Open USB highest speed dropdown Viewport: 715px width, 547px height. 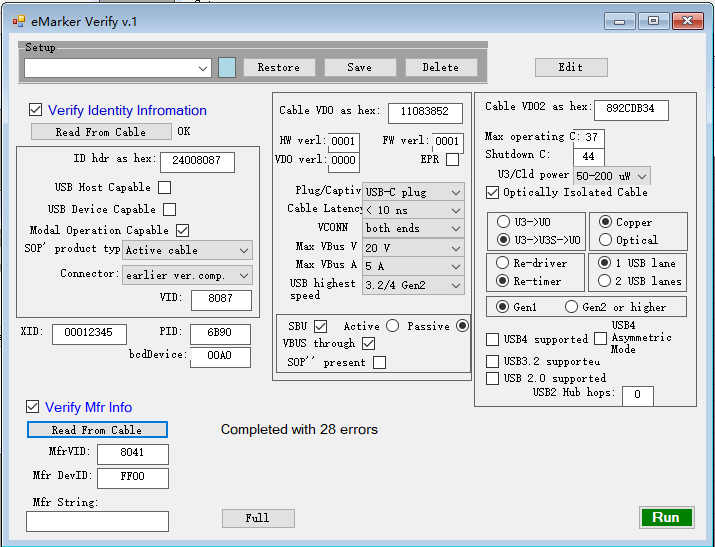click(413, 285)
